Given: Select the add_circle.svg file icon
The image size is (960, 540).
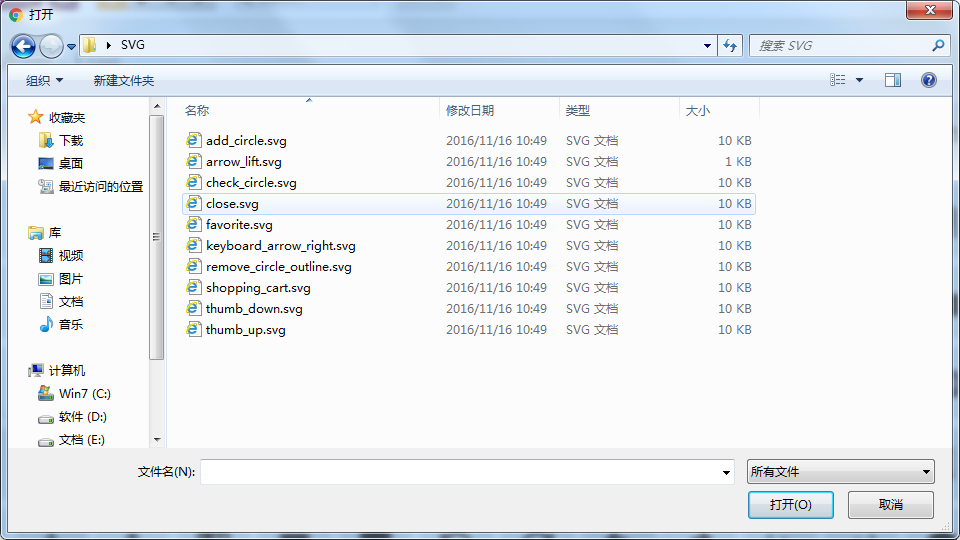Looking at the screenshot, I should 194,141.
